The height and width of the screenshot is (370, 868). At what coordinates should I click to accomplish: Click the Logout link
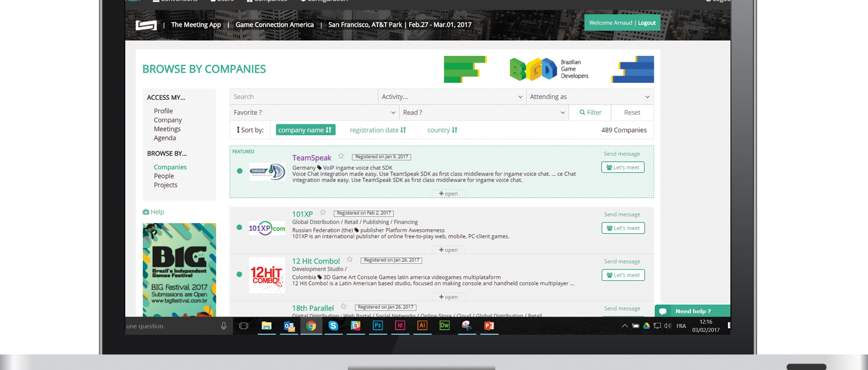(x=647, y=23)
